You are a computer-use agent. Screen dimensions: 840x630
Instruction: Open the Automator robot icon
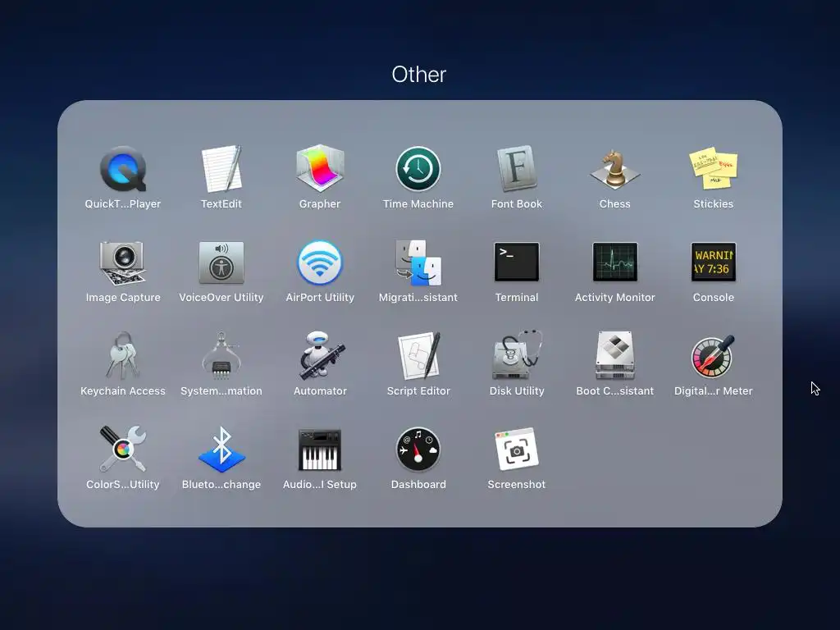click(x=321, y=356)
